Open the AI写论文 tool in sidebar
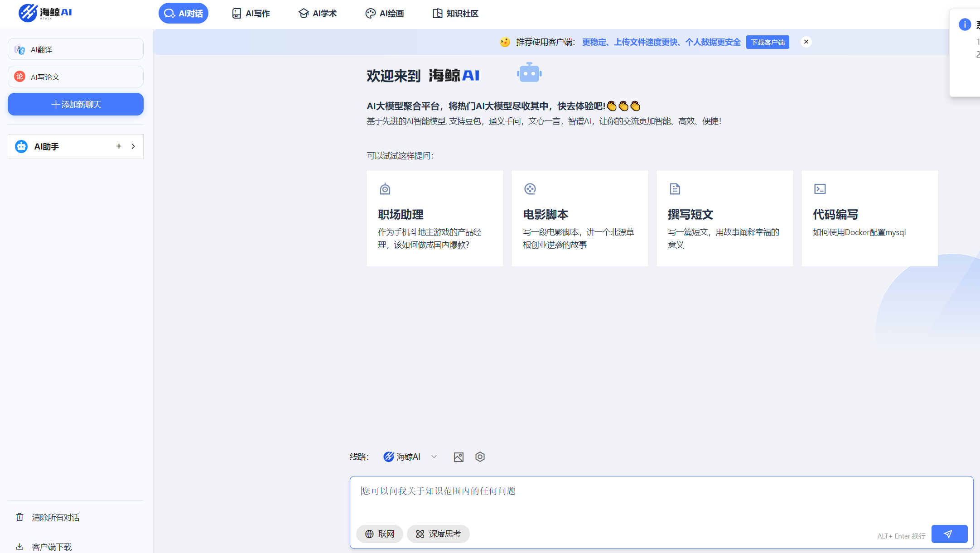980x553 pixels. point(76,77)
